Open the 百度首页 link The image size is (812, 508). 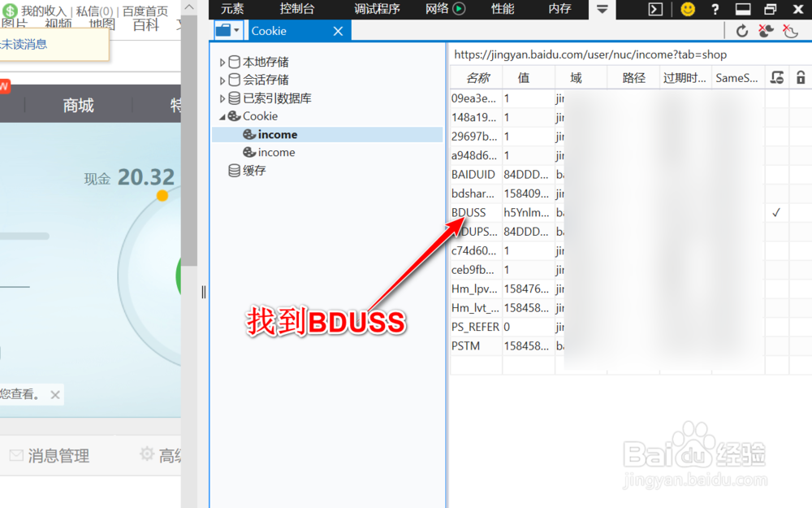[x=145, y=11]
